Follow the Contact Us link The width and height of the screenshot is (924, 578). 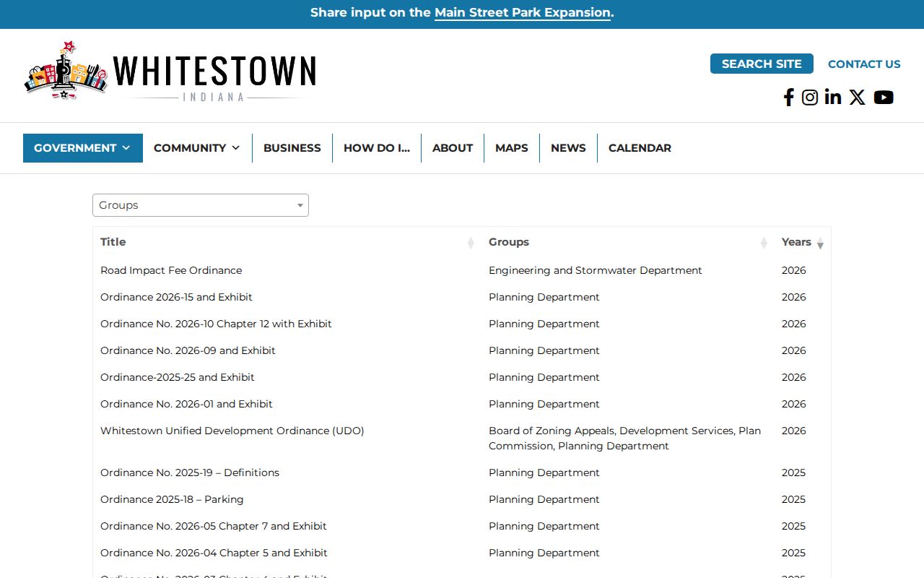864,64
